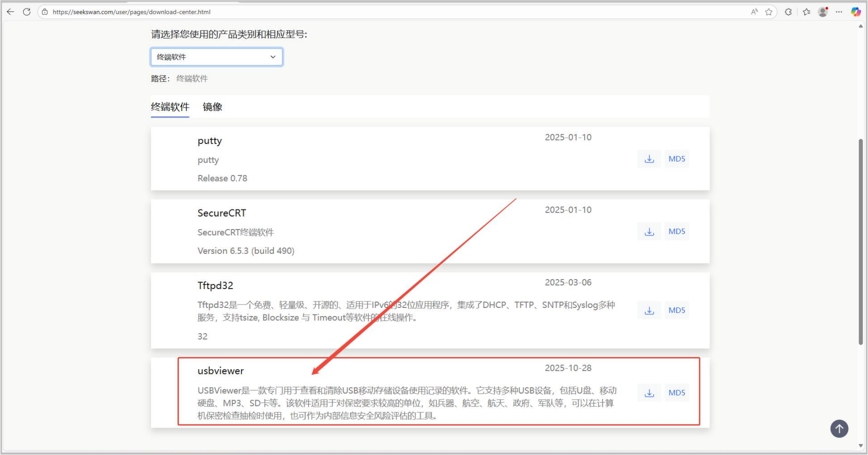Download the usbviewer program
868x455 pixels.
[648, 392]
